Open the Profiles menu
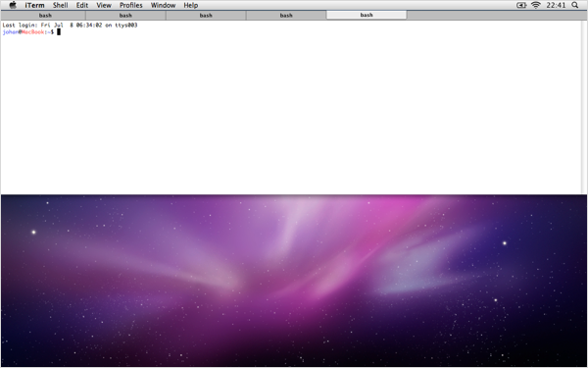Image resolution: width=588 pixels, height=368 pixels. click(131, 5)
